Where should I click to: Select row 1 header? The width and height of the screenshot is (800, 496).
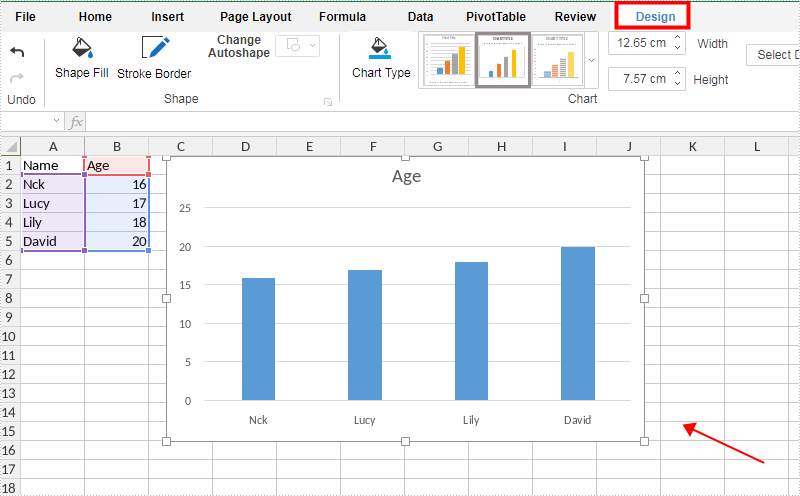(x=9, y=165)
